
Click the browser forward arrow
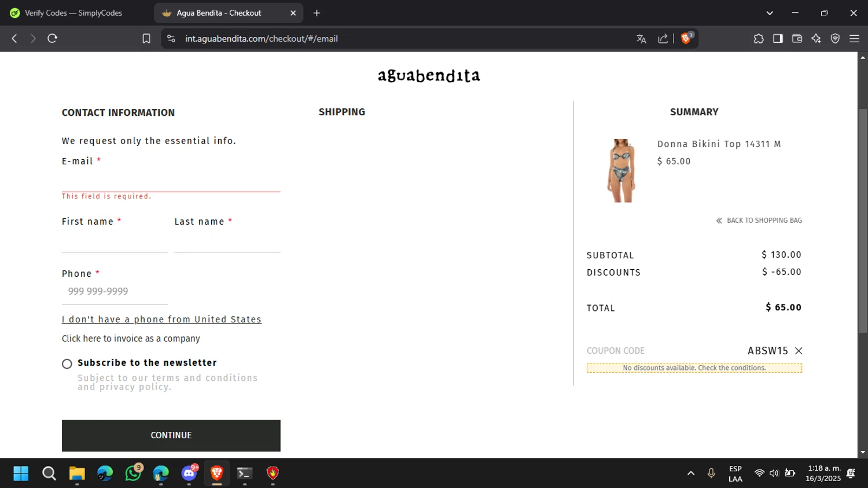coord(33,39)
